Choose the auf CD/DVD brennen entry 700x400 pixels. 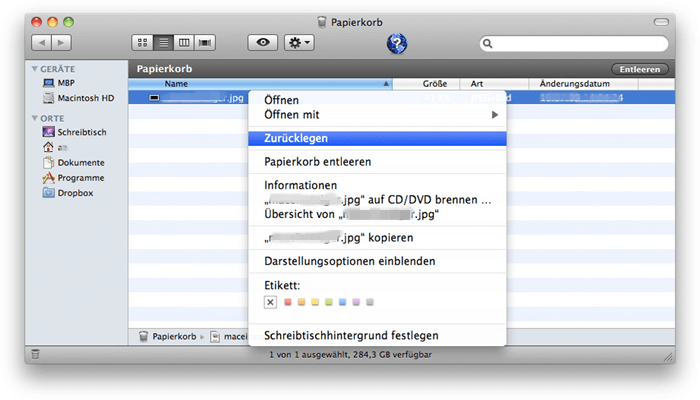click(377, 200)
